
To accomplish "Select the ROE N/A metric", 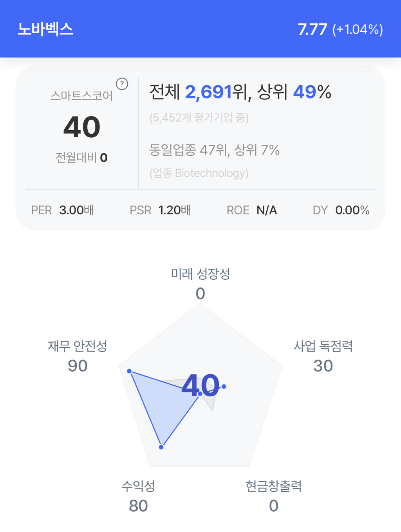I will pyautogui.click(x=252, y=210).
